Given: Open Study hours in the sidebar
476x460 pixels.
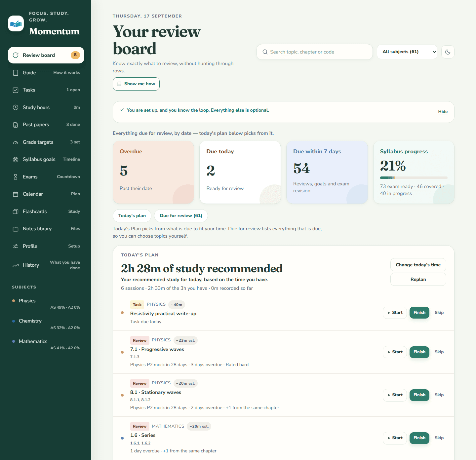Looking at the screenshot, I should click(x=46, y=107).
